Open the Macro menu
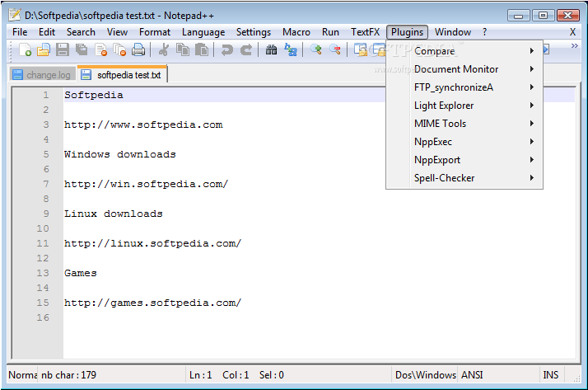This screenshot has width=588, height=390. click(x=296, y=32)
